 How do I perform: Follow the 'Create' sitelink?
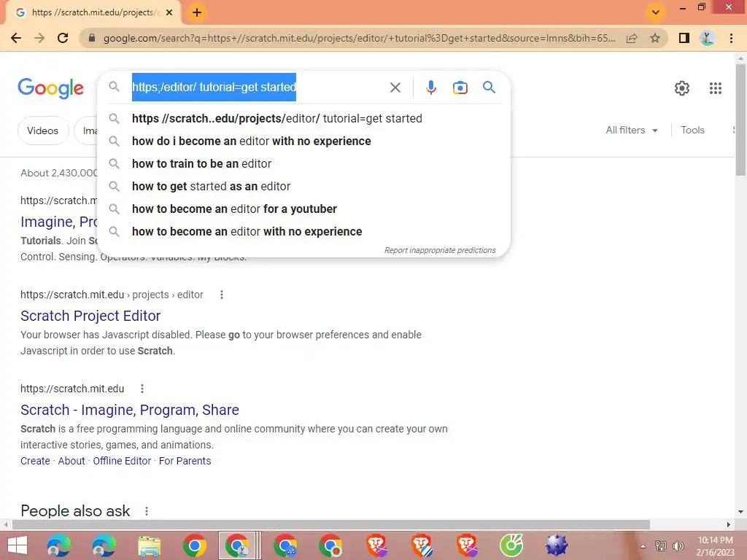point(35,461)
